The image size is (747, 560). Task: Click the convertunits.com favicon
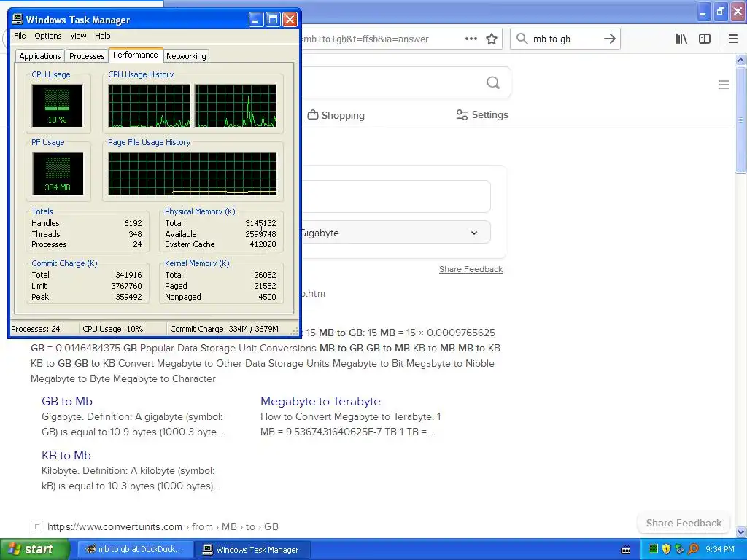point(36,526)
